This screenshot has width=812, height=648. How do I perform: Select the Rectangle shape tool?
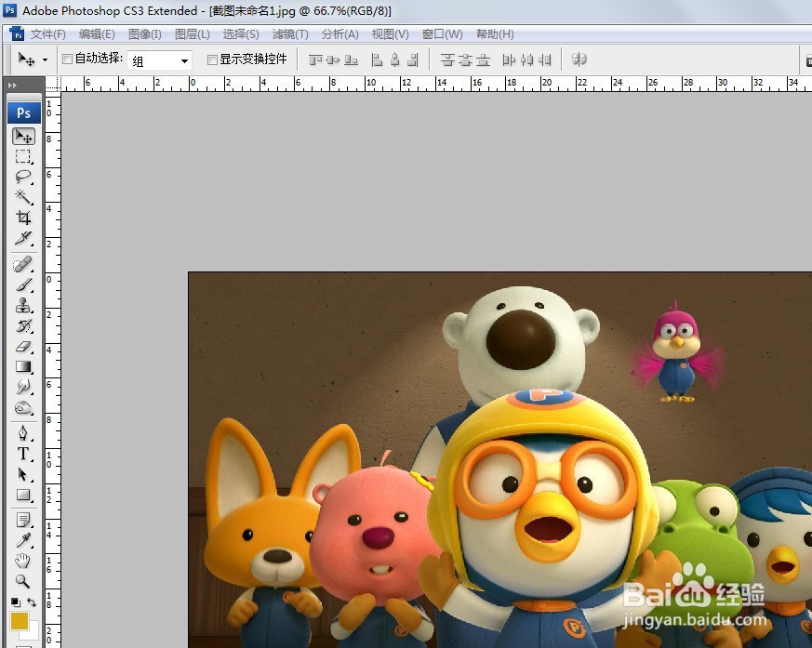(x=24, y=495)
